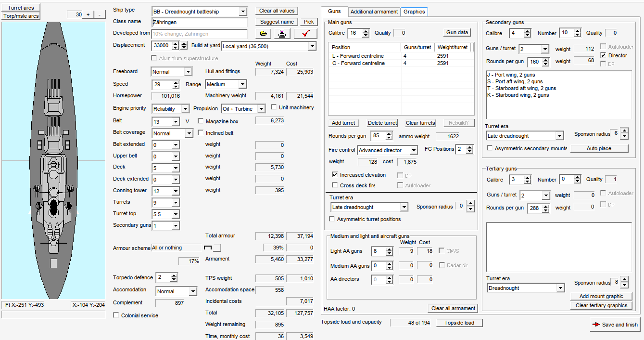The image size is (644, 340).
Task: Lower ship speed with down arrow
Action: point(176,87)
